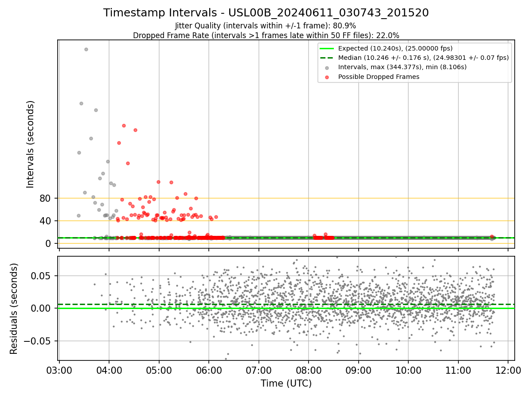Click the gray marker in the legend
Viewport: 532px width, 399px height.
click(327, 67)
